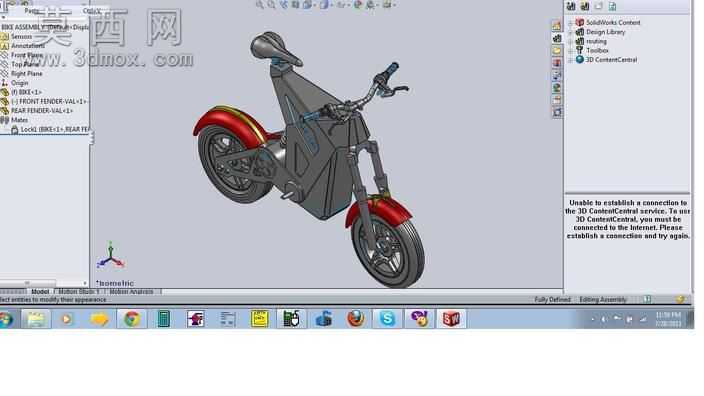704x396 pixels.
Task: Expand the 3D ContentCentral node
Action: click(570, 60)
